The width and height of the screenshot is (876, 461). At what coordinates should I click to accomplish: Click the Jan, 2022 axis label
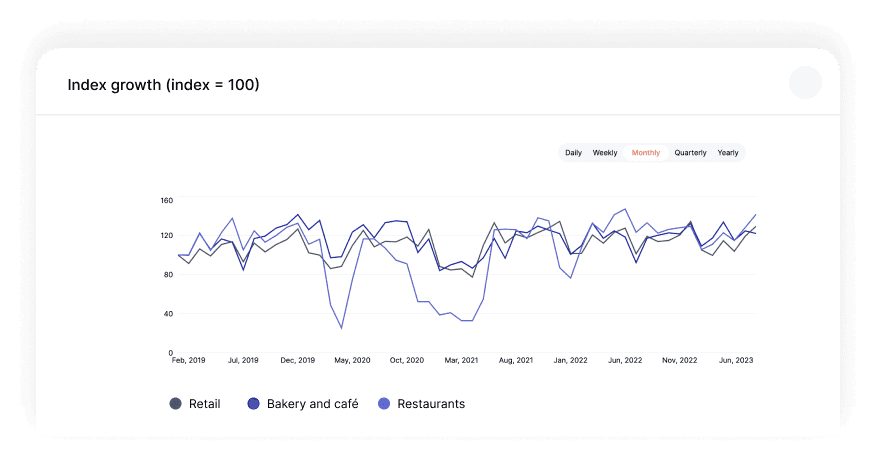570,360
